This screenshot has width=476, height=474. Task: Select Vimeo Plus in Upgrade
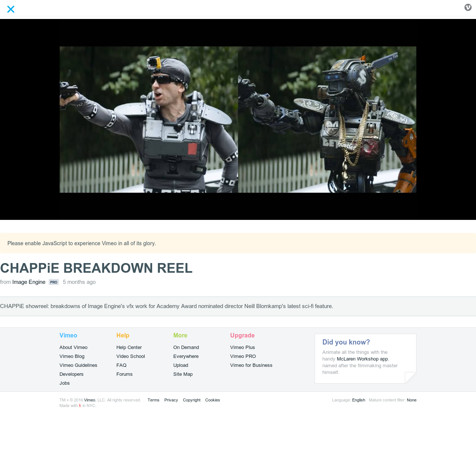tap(242, 348)
